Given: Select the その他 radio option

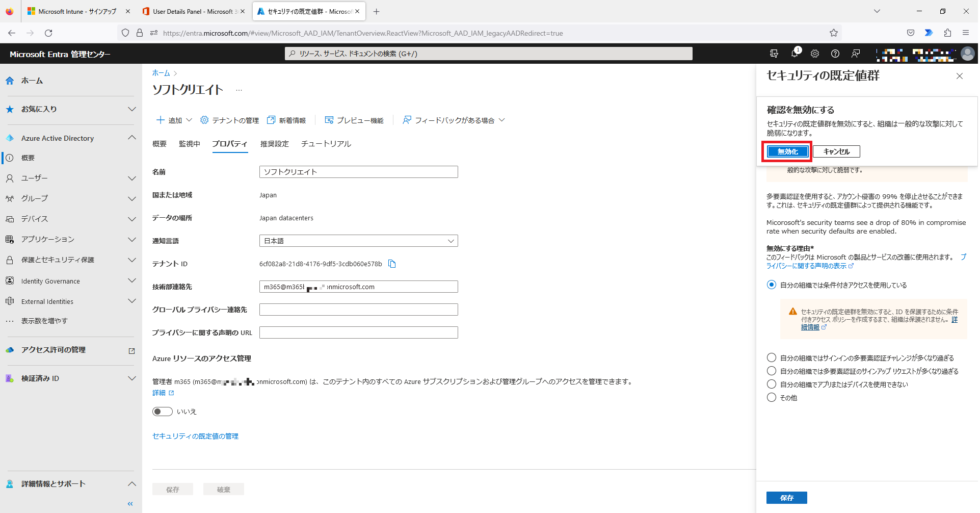Looking at the screenshot, I should (772, 397).
